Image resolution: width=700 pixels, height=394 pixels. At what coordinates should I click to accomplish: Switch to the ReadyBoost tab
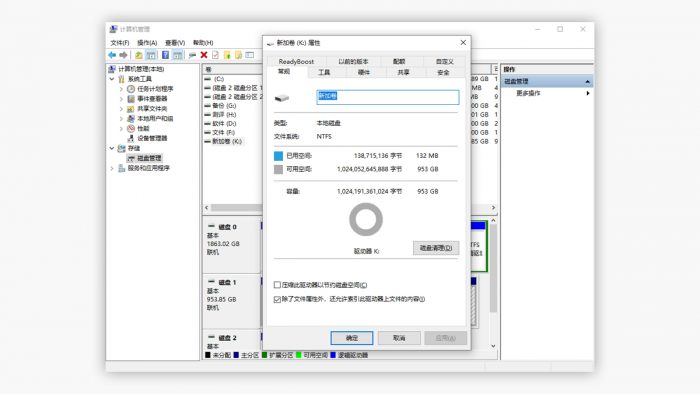pyautogui.click(x=296, y=62)
